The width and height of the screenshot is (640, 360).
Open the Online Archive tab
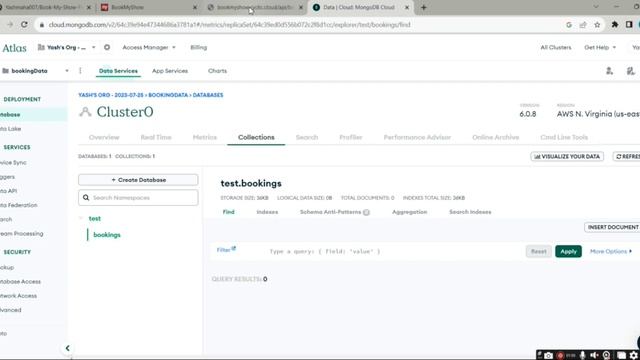pyautogui.click(x=496, y=137)
